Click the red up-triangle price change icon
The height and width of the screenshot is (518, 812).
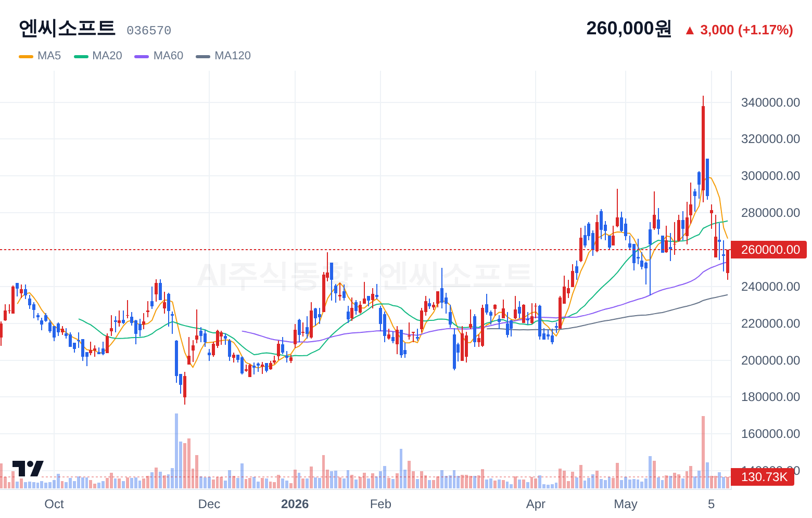click(x=690, y=30)
